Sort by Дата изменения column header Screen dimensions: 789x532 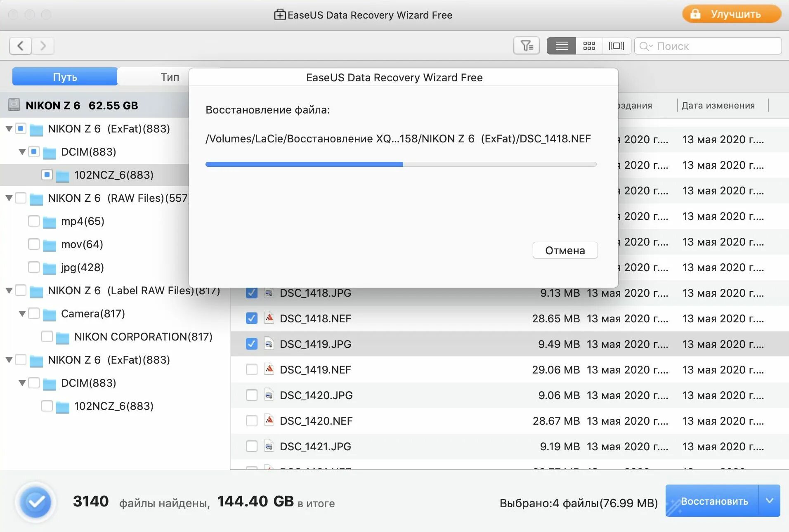pyautogui.click(x=718, y=105)
